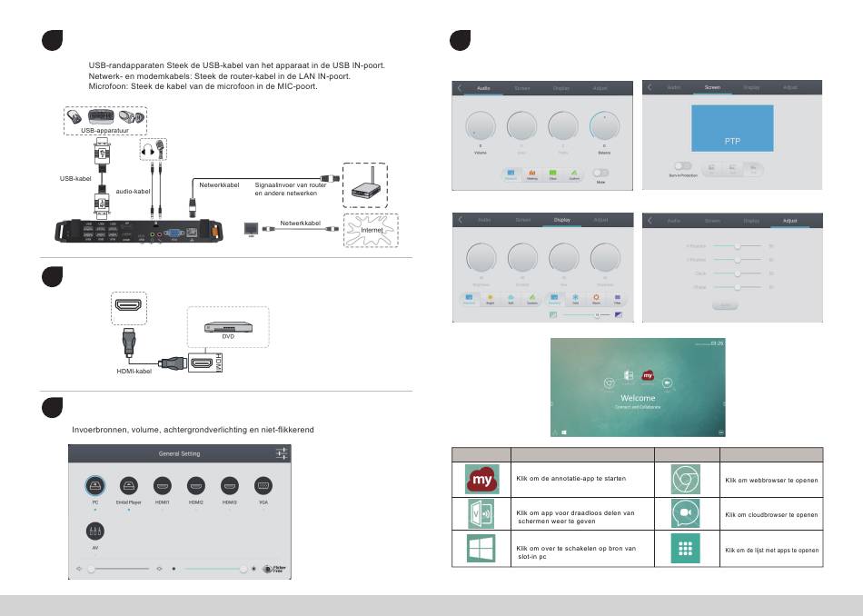Click the blue PTP preview in Screen panel
The width and height of the screenshot is (863, 616).
point(732,128)
